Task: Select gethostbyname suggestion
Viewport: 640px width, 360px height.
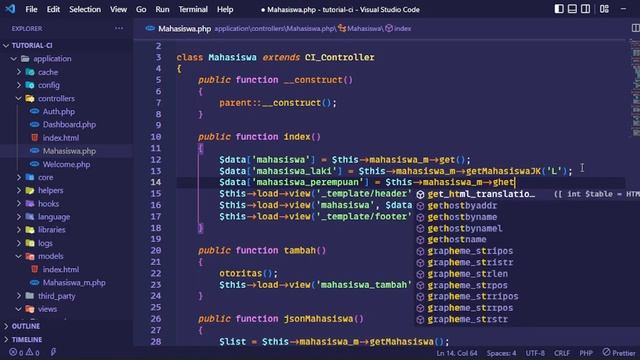Action: point(528,217)
